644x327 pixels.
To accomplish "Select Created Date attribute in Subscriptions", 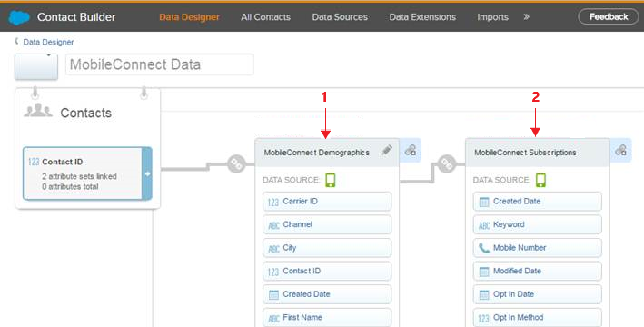I will point(537,202).
